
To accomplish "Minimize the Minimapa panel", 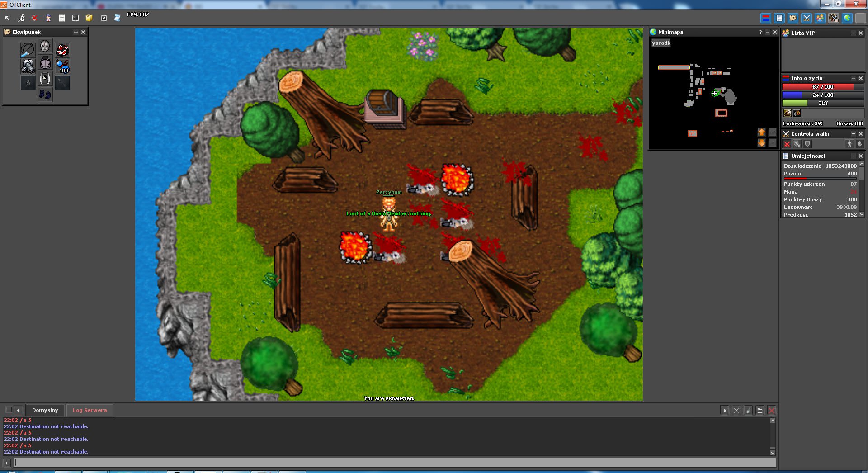I will tap(768, 32).
